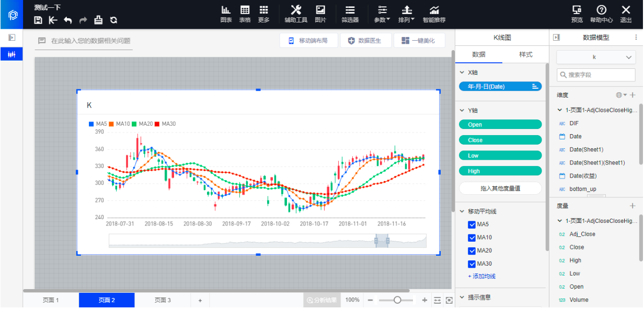The image size is (644, 310).
Task: Click the 添加均线 link
Action: [x=481, y=277]
